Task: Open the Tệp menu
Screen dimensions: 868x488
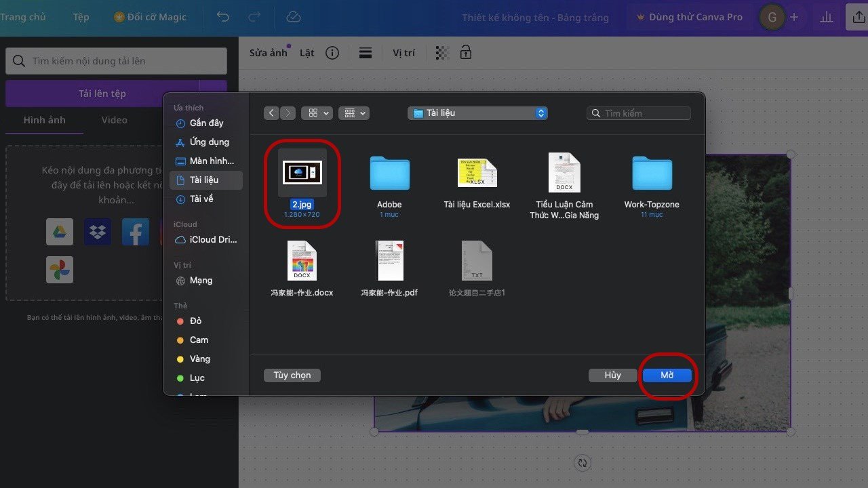Action: 81,17
